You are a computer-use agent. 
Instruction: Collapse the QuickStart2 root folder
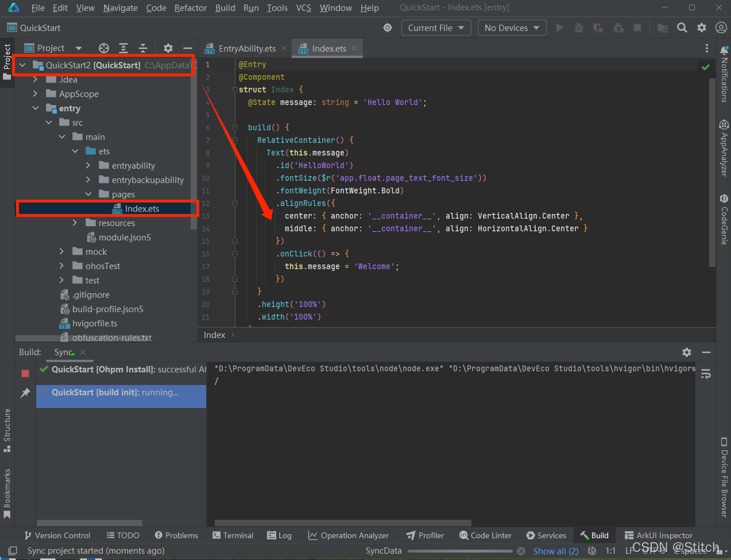[22, 65]
